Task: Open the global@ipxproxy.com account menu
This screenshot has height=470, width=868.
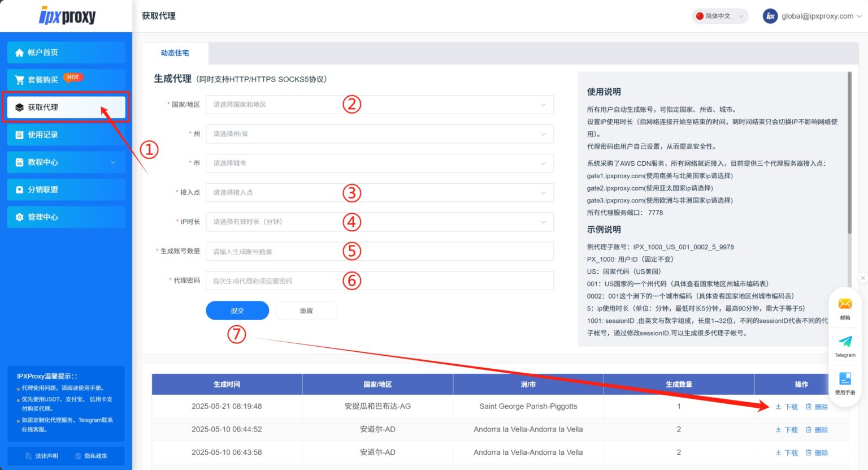Action: point(812,16)
